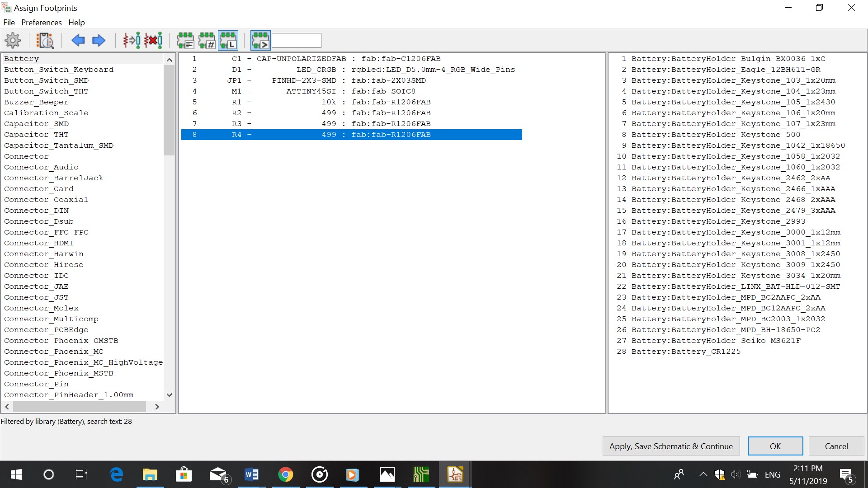View selected footprint in viewer
This screenshot has height=488, width=868.
(x=45, y=41)
